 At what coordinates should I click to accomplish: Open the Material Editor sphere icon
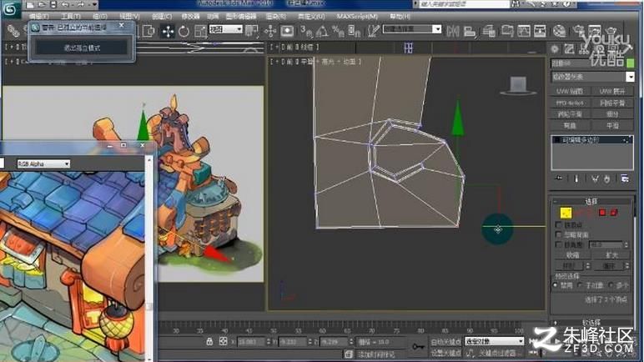pos(559,31)
